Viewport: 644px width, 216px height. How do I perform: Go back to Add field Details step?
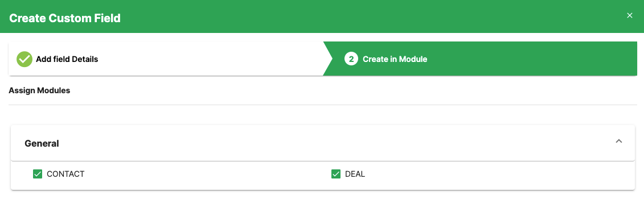(x=67, y=59)
